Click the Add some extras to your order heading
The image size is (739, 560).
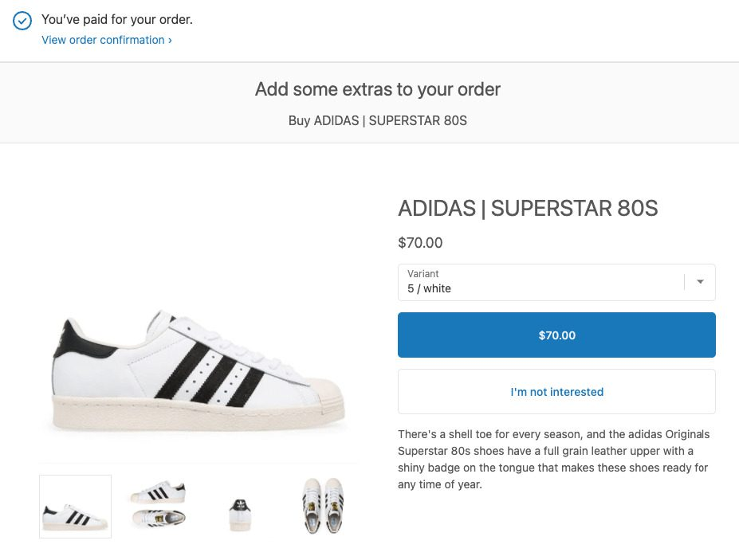coord(379,89)
